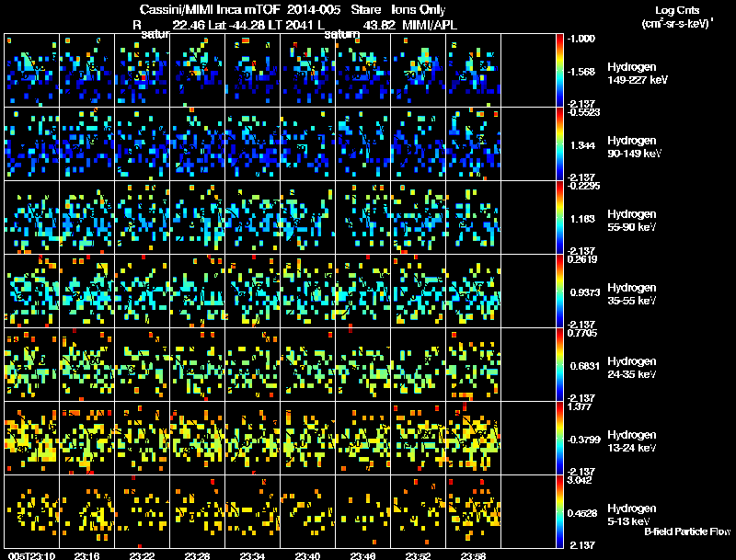736x560 pixels.
Task: Click the Hydrogen 90-149 keV color bar
Action: 559,144
